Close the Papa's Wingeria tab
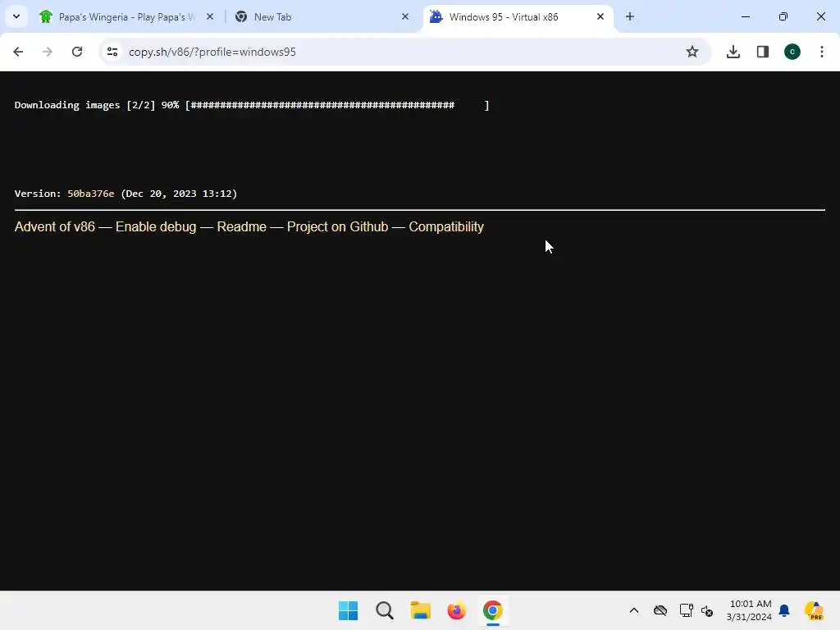 click(x=210, y=16)
